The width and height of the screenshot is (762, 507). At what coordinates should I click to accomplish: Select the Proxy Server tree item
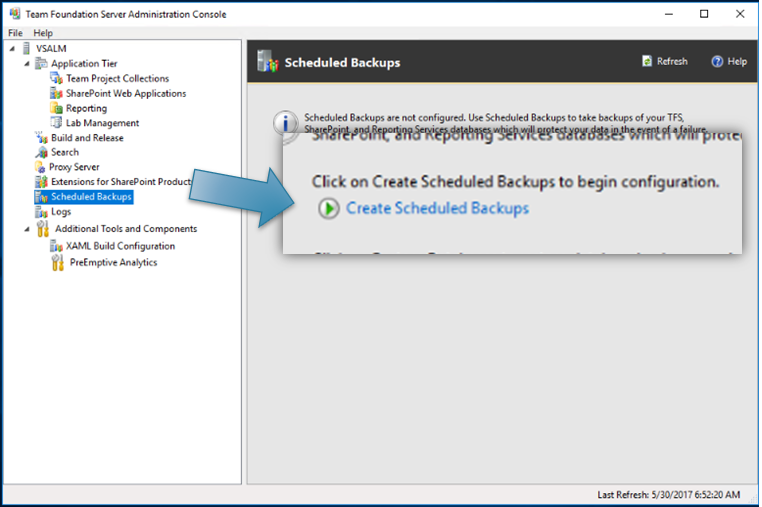pos(75,167)
